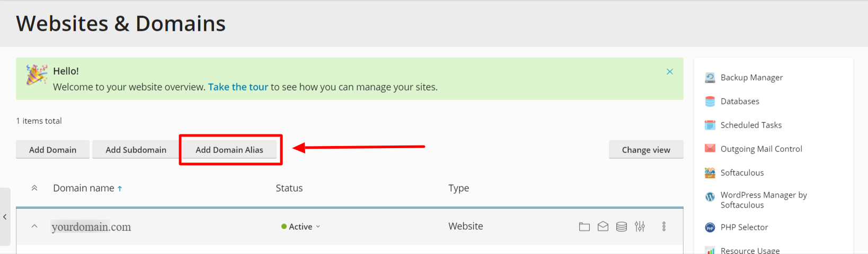Click the PHP Selector icon
The image size is (868, 254).
(x=710, y=228)
